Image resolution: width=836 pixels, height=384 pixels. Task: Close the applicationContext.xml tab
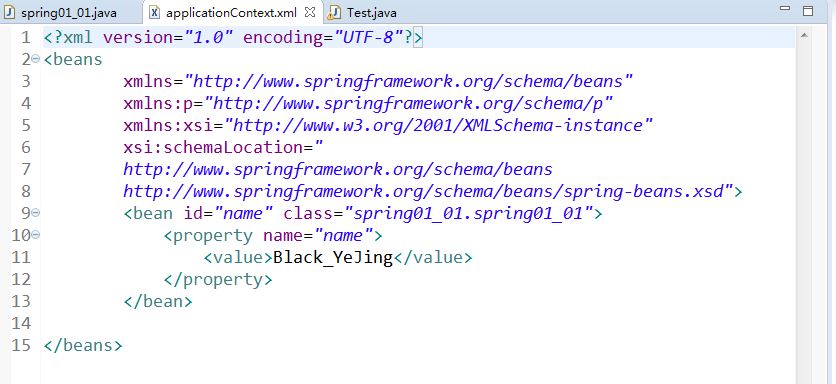[x=311, y=12]
